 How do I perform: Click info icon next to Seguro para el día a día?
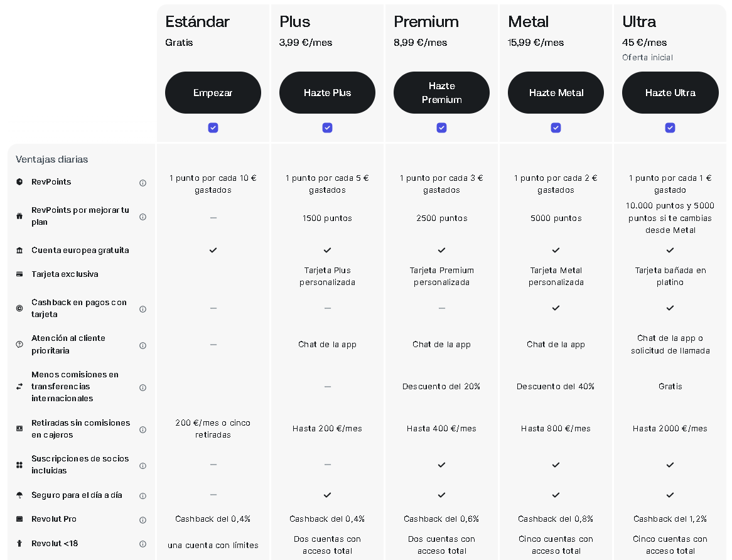143,496
